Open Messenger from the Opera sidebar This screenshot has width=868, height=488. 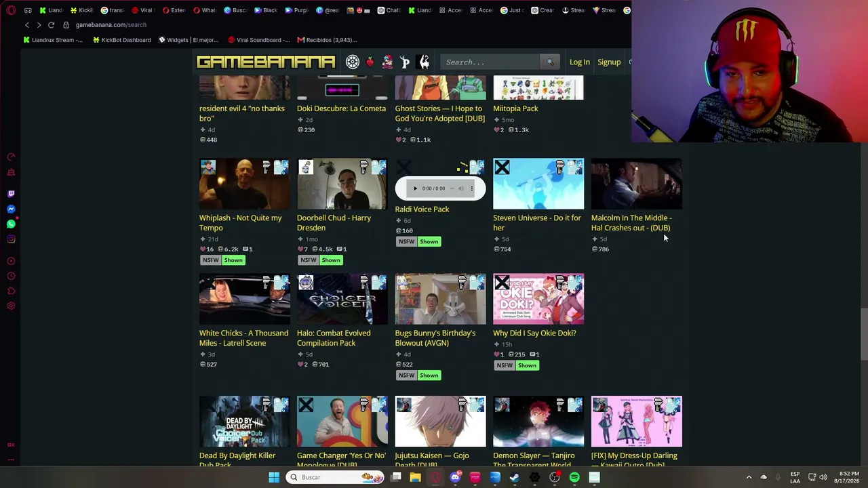tap(11, 209)
